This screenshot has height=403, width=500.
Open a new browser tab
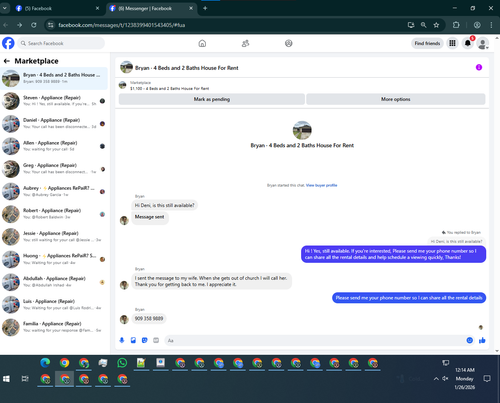(205, 8)
